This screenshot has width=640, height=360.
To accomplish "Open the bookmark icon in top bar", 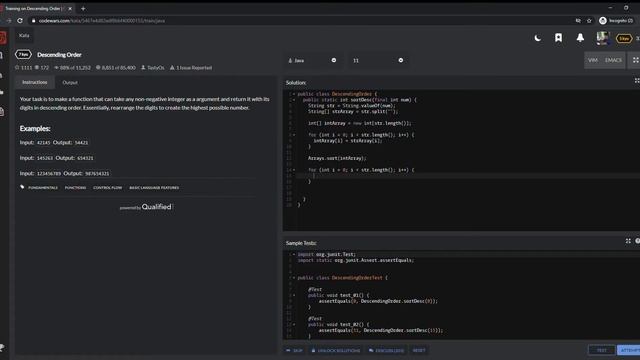I will (x=558, y=38).
